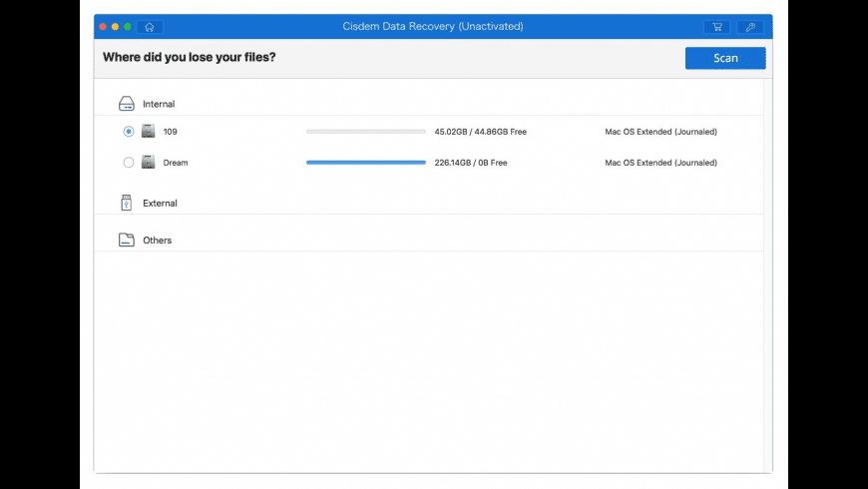
Task: Click the Dream row's Mac OS Extended label
Action: click(x=660, y=163)
